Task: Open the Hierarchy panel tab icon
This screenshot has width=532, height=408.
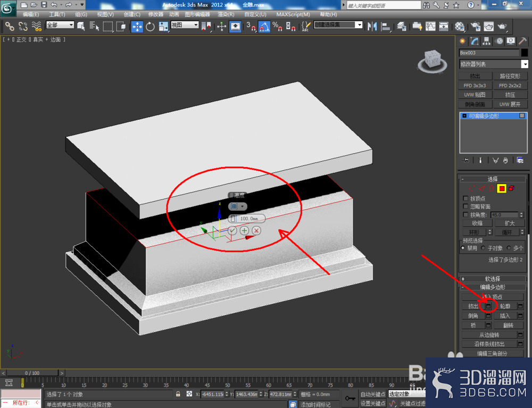Action: tap(487, 41)
